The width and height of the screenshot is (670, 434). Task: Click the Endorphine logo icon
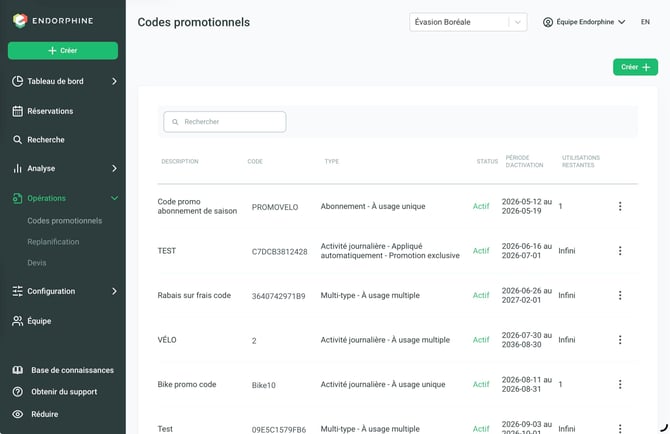20,21
